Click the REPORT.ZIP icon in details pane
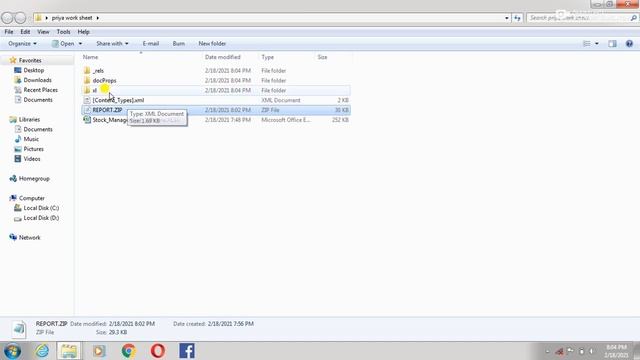The width and height of the screenshot is (640, 360). [x=19, y=329]
